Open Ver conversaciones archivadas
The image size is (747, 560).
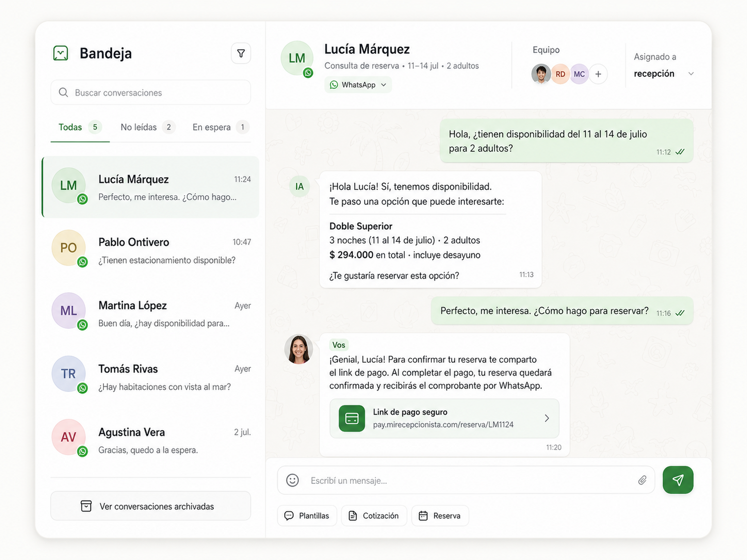click(x=151, y=506)
